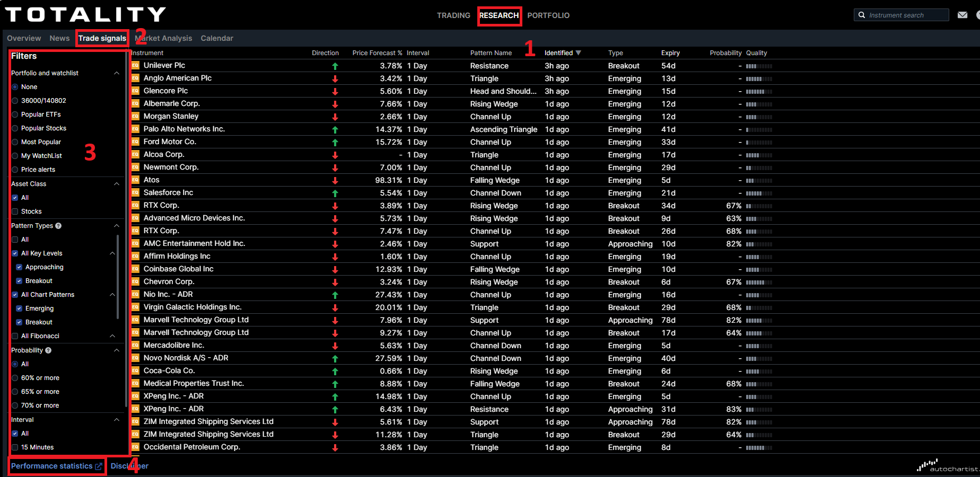The height and width of the screenshot is (477, 980).
Task: Toggle the All Key Levels checkbox
Action: [x=15, y=253]
